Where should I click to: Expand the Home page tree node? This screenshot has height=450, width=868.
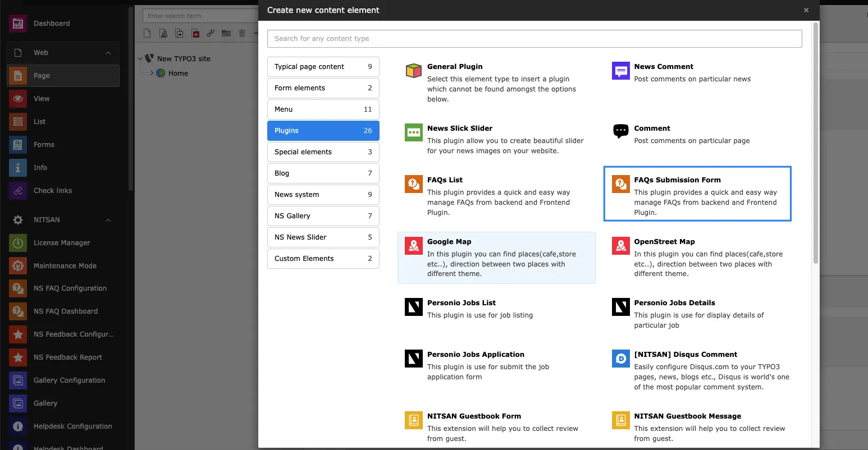pyautogui.click(x=152, y=73)
